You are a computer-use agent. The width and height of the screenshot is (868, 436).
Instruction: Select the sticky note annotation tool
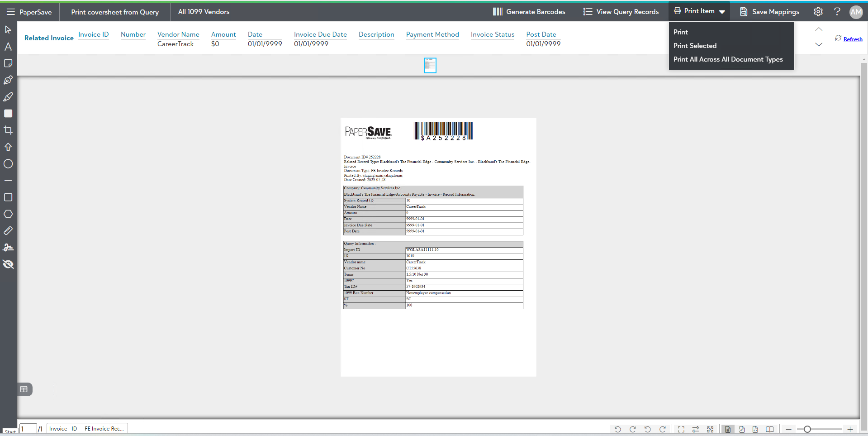pyautogui.click(x=8, y=63)
